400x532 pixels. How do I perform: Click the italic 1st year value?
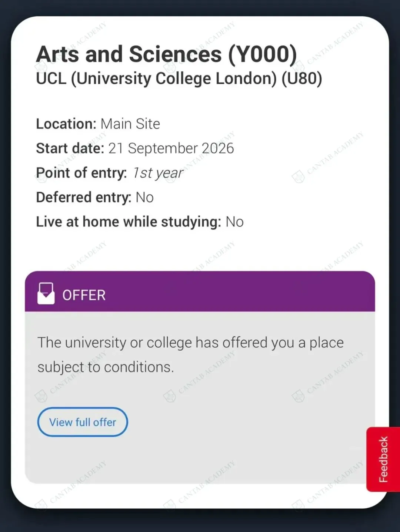[x=158, y=173]
